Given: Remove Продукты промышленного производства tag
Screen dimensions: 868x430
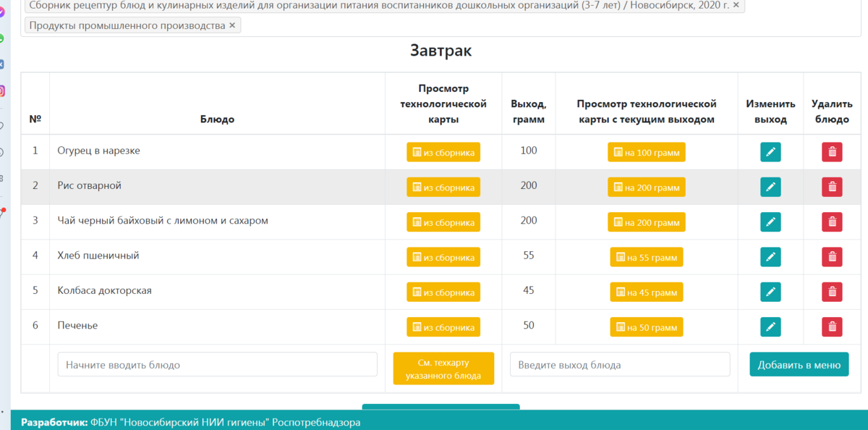Looking at the screenshot, I should point(232,25).
